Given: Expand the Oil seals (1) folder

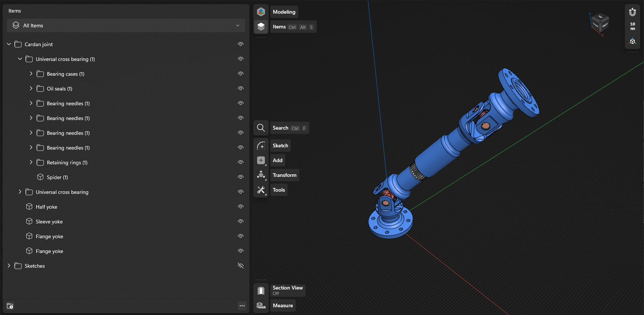Looking at the screenshot, I should [x=31, y=88].
